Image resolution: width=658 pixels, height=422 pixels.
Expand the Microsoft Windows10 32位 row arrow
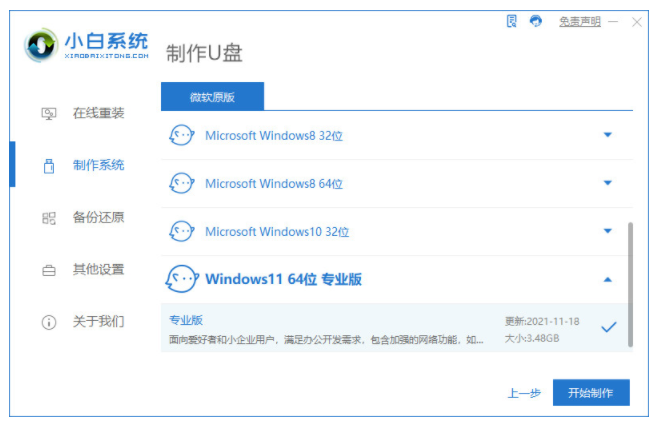(607, 231)
